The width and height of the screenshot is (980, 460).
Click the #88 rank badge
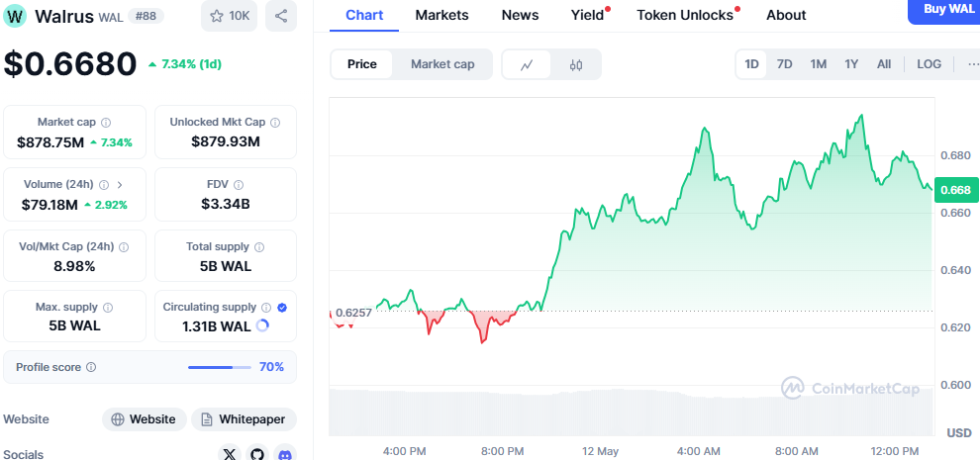point(146,16)
